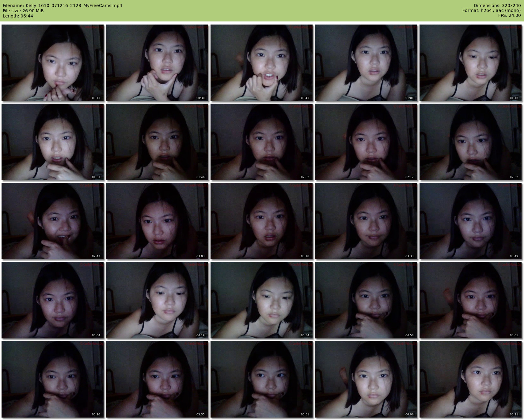Open the thumbnail at 01:31
This screenshot has width=524, height=420.
52,142
